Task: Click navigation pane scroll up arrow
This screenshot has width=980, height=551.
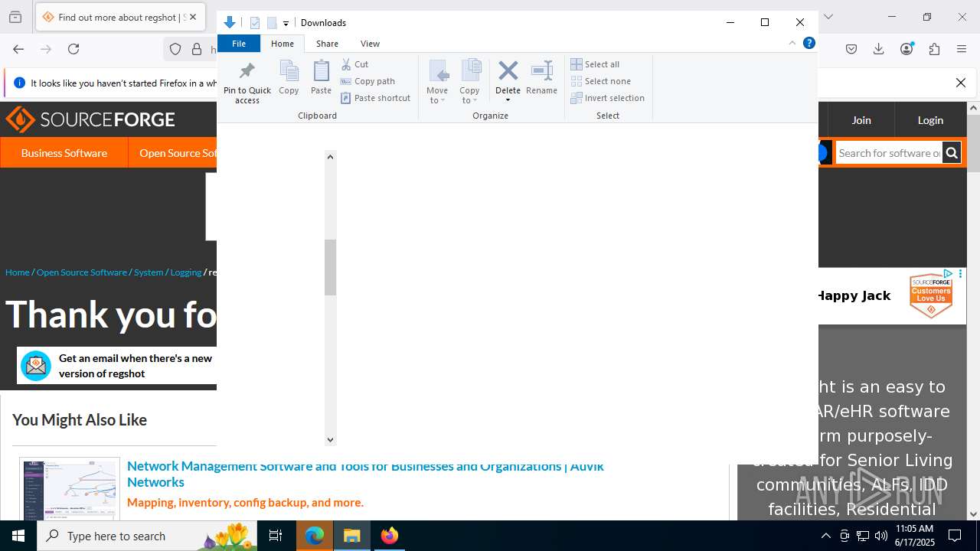Action: point(330,157)
